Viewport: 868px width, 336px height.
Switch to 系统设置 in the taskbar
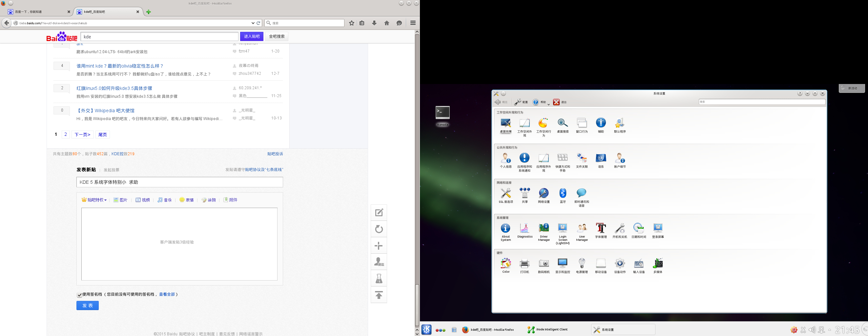pos(623,329)
